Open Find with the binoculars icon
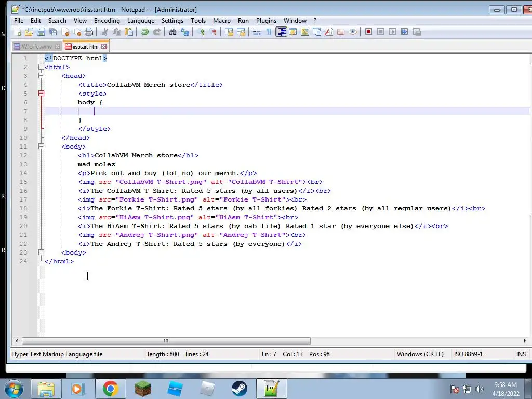The width and height of the screenshot is (532, 399). [x=172, y=32]
